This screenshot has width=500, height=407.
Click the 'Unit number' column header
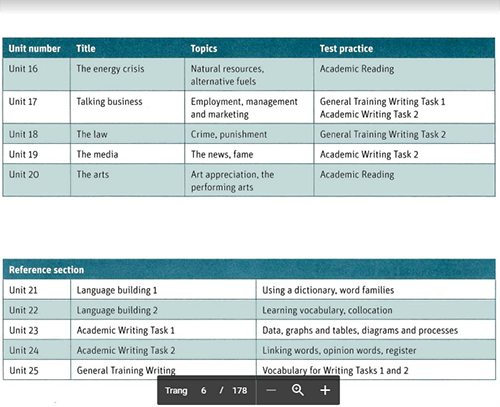(35, 49)
